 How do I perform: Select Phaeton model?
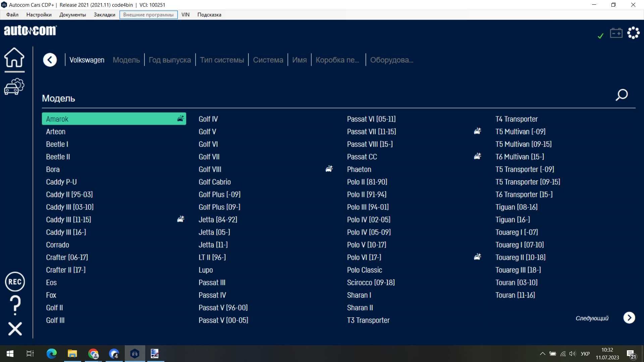[359, 169]
